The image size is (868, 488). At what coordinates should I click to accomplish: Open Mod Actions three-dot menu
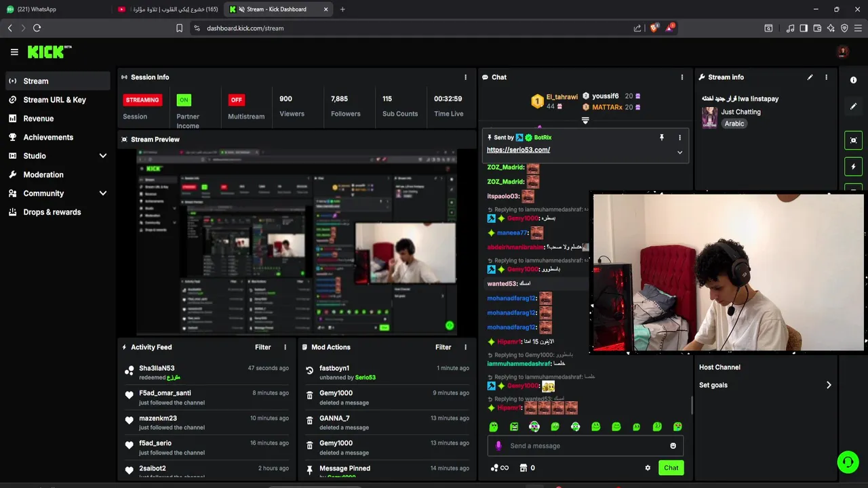[465, 347]
